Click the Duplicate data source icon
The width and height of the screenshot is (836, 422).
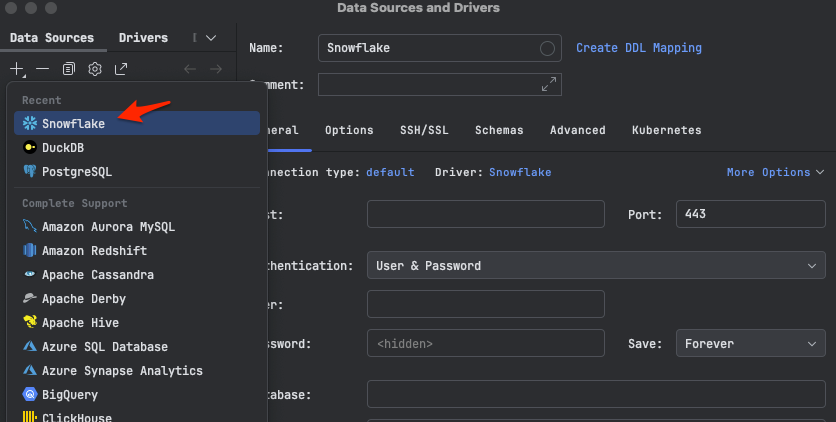[x=69, y=69]
